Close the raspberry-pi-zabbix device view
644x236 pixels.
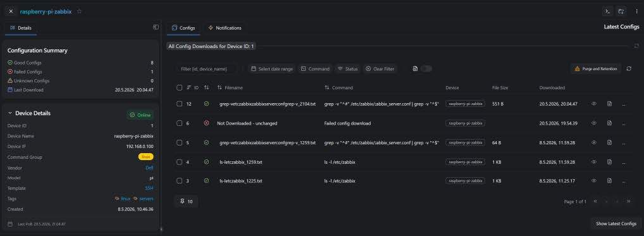(x=11, y=11)
